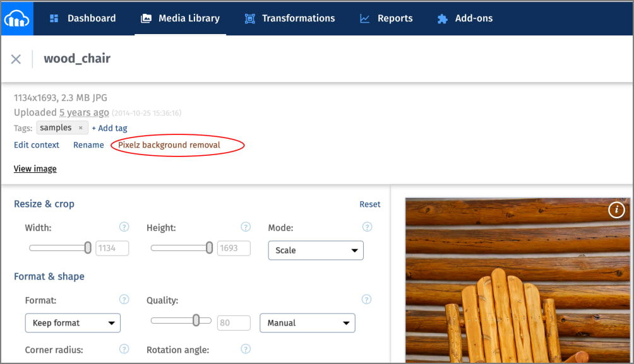Open the Add-ons tab
The image size is (634, 364).
click(x=465, y=18)
